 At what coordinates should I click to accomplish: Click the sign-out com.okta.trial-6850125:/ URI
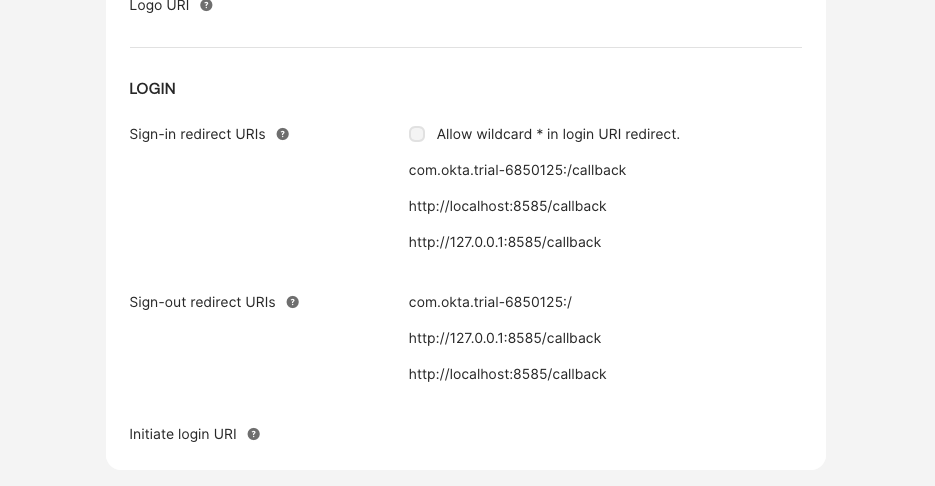(x=490, y=302)
